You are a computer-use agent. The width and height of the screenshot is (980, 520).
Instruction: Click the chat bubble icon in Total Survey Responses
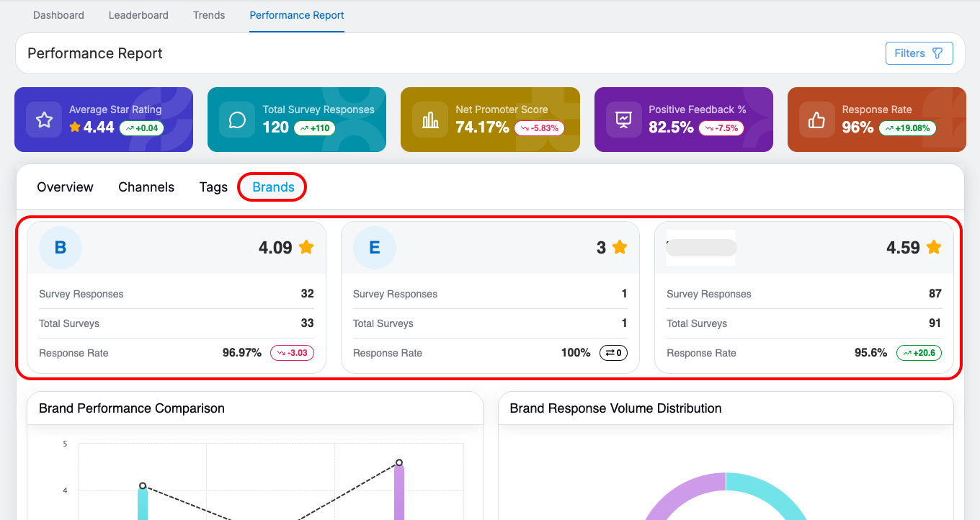tap(237, 120)
